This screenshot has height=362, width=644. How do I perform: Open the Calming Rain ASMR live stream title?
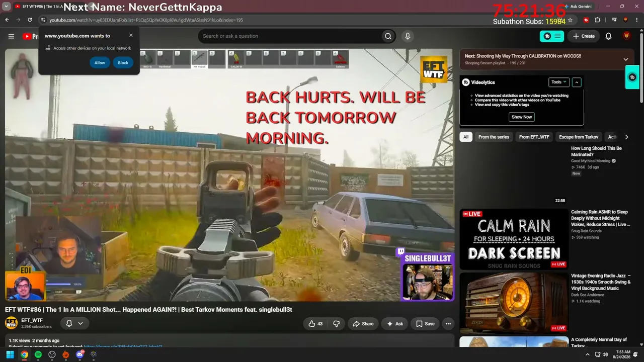(600, 218)
